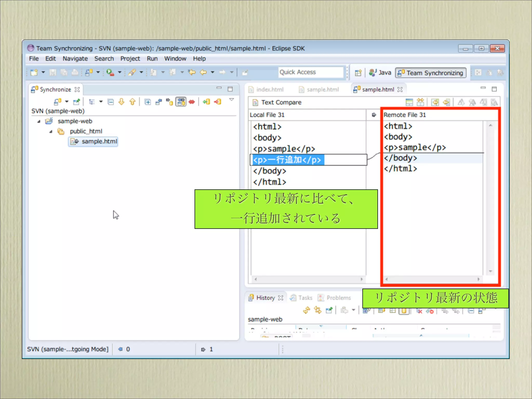Collapse the sample-web project node
Screen dimensions: 532x399
pyautogui.click(x=39, y=121)
